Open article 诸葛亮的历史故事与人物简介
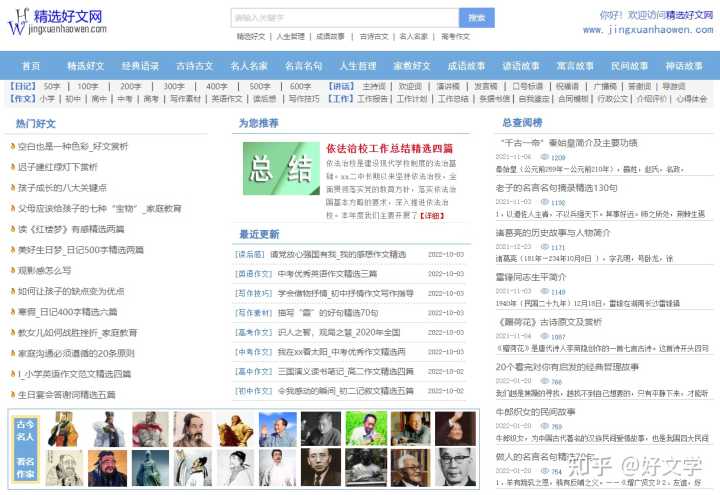The image size is (720, 495). point(552,233)
